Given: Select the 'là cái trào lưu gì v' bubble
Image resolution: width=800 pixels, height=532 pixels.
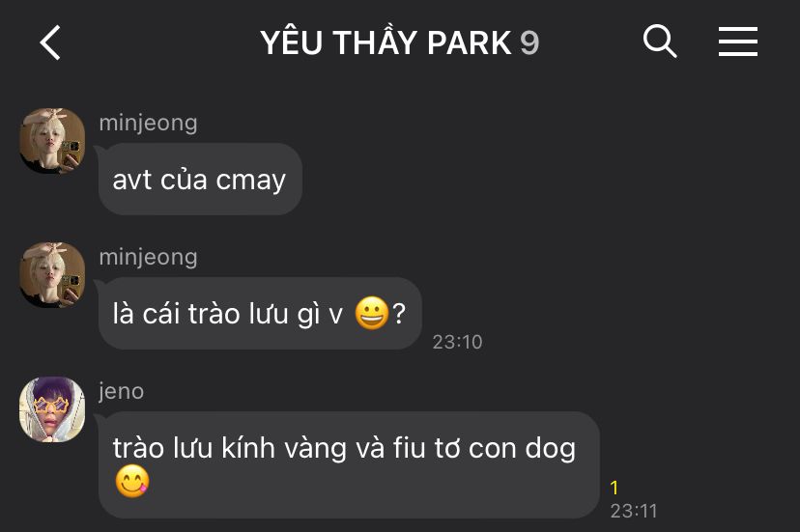Looking at the screenshot, I should coord(260,313).
